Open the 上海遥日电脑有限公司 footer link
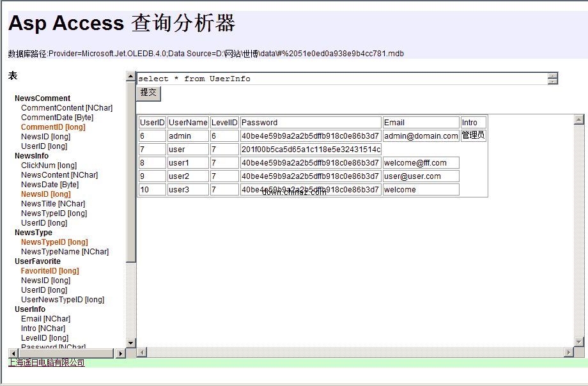Screen dimensions: 588x386 click(x=46, y=363)
